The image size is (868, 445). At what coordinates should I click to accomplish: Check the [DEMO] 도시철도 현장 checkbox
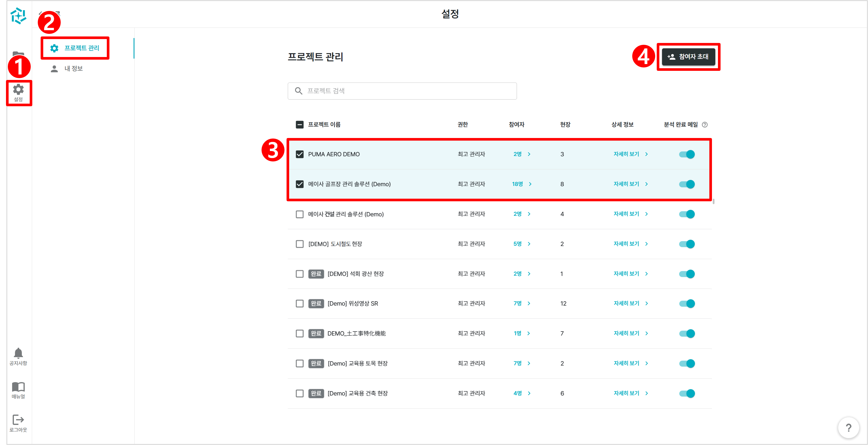click(300, 244)
